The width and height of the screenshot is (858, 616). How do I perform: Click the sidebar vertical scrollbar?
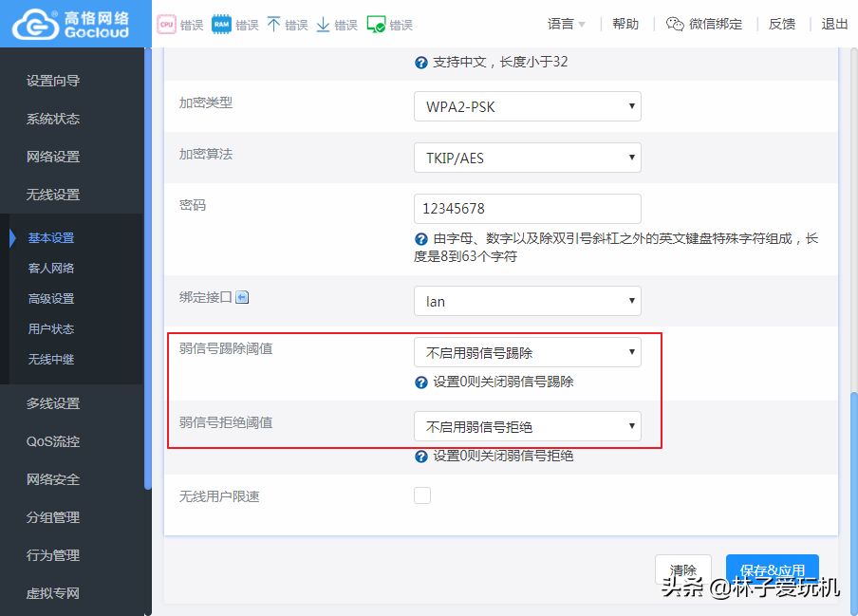point(148,268)
